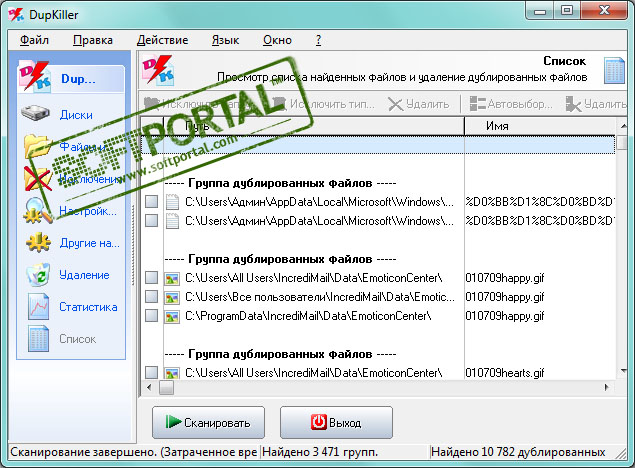The image size is (635, 468).
Task: Click the Сканирование завершено status text
Action: (134, 452)
